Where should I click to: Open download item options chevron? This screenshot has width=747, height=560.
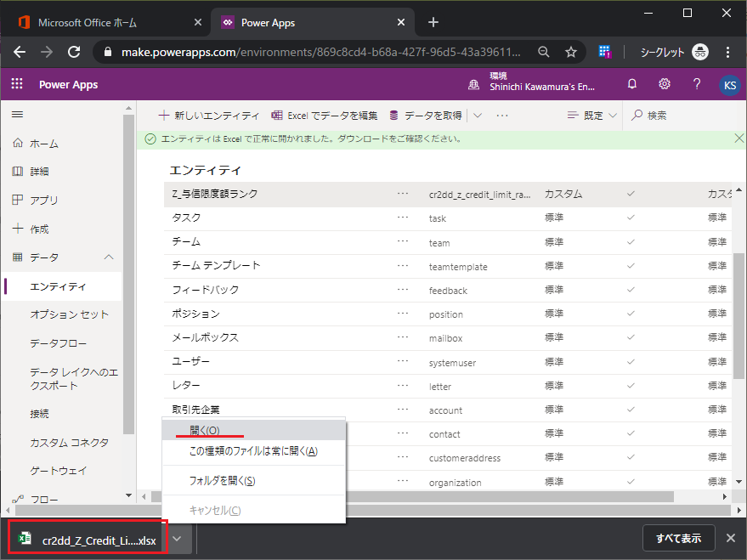pyautogui.click(x=177, y=539)
